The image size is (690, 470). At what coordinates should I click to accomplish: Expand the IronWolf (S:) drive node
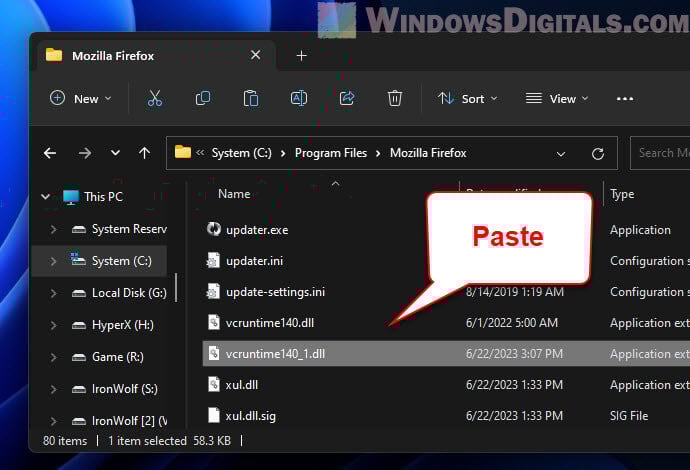53,389
